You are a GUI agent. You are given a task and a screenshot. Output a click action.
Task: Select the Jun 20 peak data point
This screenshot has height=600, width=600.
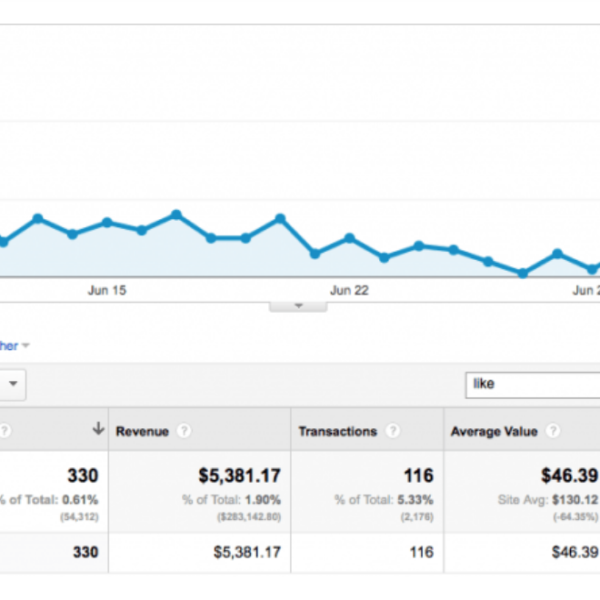point(280,218)
